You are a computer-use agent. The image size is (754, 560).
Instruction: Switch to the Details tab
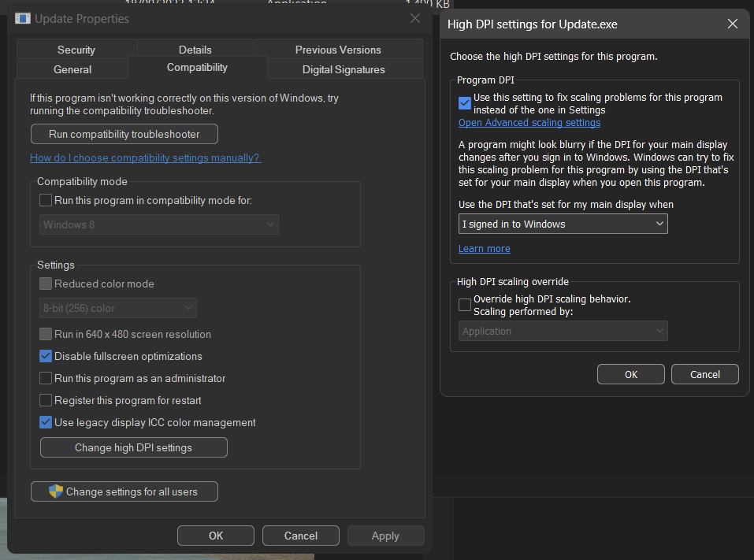click(x=195, y=50)
